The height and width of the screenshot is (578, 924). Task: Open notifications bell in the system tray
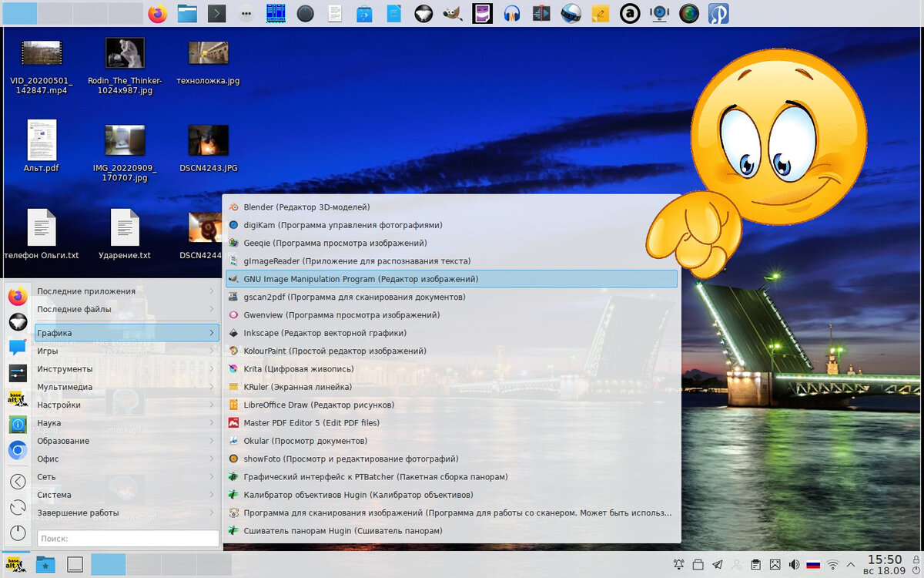pyautogui.click(x=679, y=565)
